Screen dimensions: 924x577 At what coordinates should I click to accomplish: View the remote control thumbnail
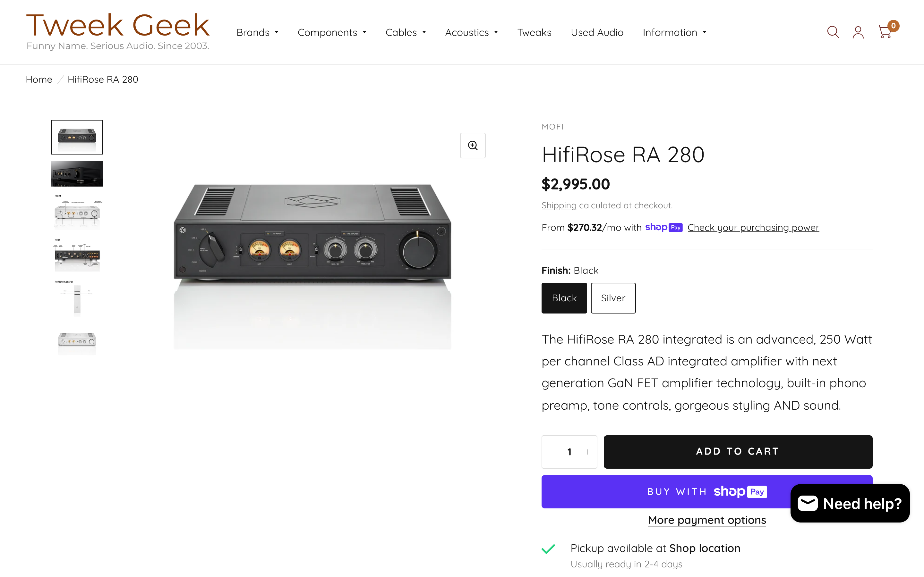tap(77, 298)
